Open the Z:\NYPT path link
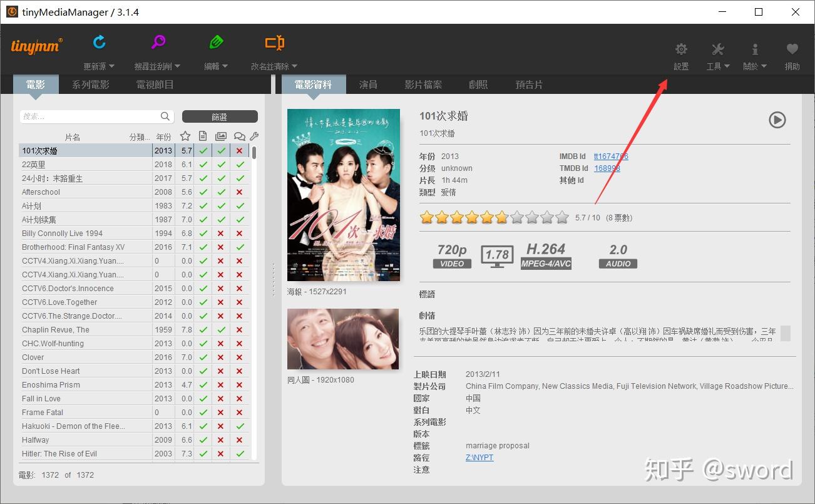 click(479, 457)
